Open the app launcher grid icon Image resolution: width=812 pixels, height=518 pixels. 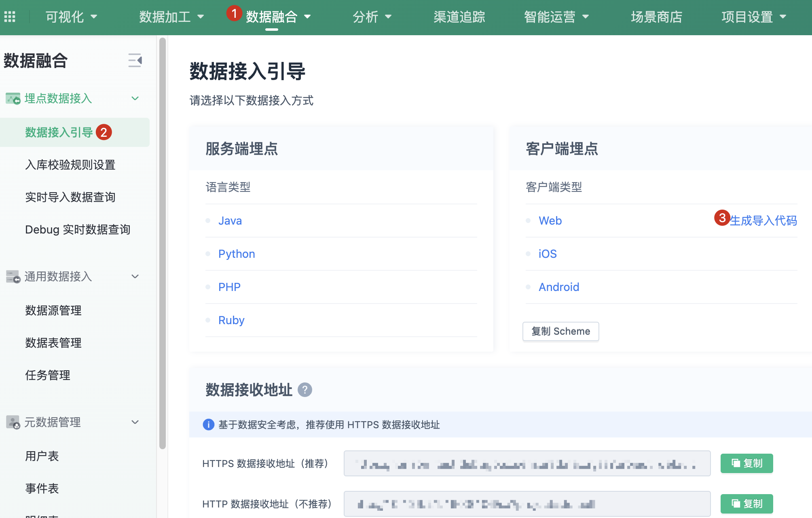pyautogui.click(x=11, y=16)
